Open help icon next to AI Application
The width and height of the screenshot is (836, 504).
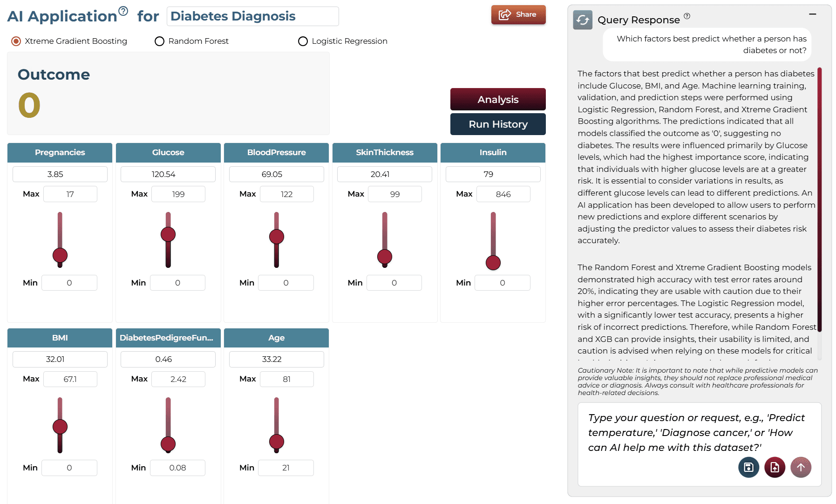(x=123, y=11)
